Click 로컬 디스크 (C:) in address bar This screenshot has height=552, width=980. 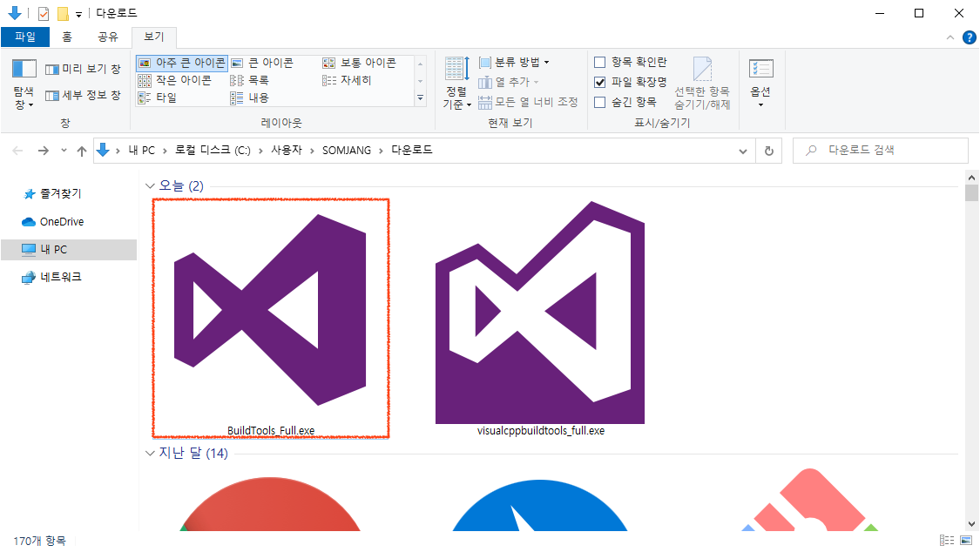tap(213, 151)
